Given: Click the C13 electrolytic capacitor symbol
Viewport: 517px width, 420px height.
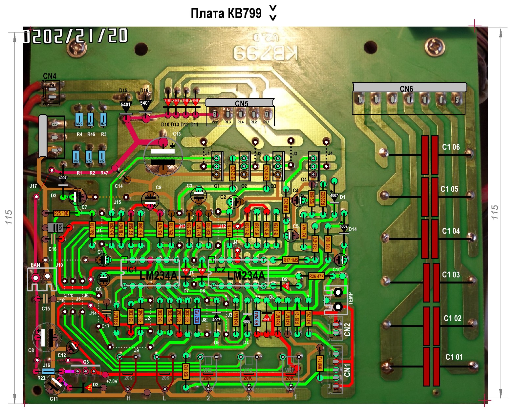Looking at the screenshot, I should coord(163,156).
